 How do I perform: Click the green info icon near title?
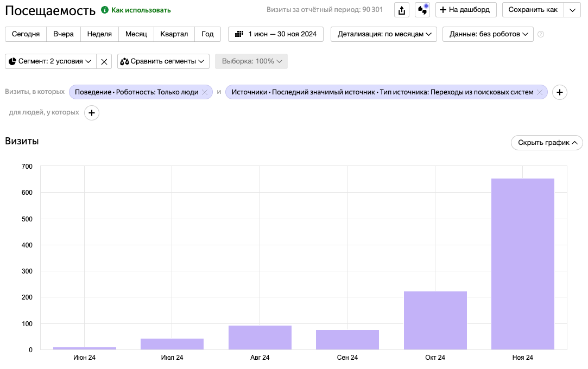tap(105, 10)
